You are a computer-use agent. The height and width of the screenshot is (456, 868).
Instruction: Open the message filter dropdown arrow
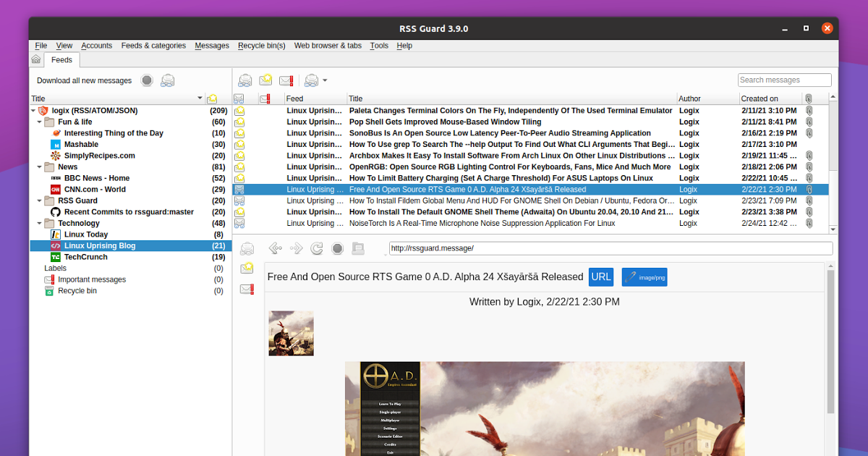325,80
